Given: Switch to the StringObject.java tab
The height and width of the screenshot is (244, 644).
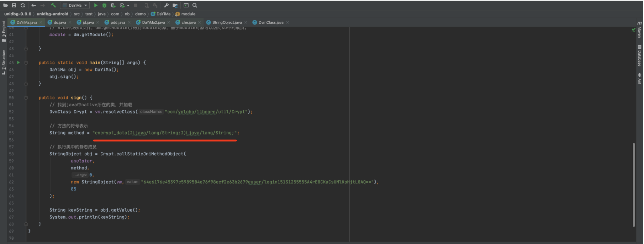Looking at the screenshot, I should coord(227,22).
